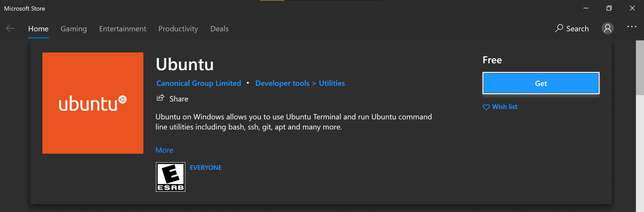Open the Gaming tab

[74, 29]
